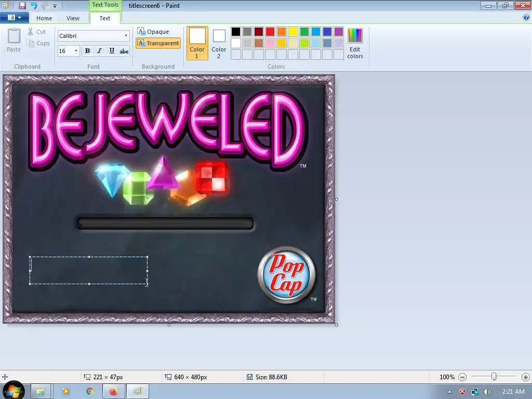Pick the red color swatch
532x399 pixels.
click(270, 32)
